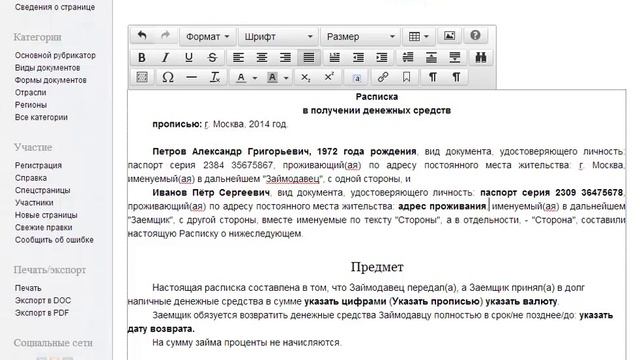Insert an image via picture icon
This screenshot has height=360, width=640.
tap(449, 36)
